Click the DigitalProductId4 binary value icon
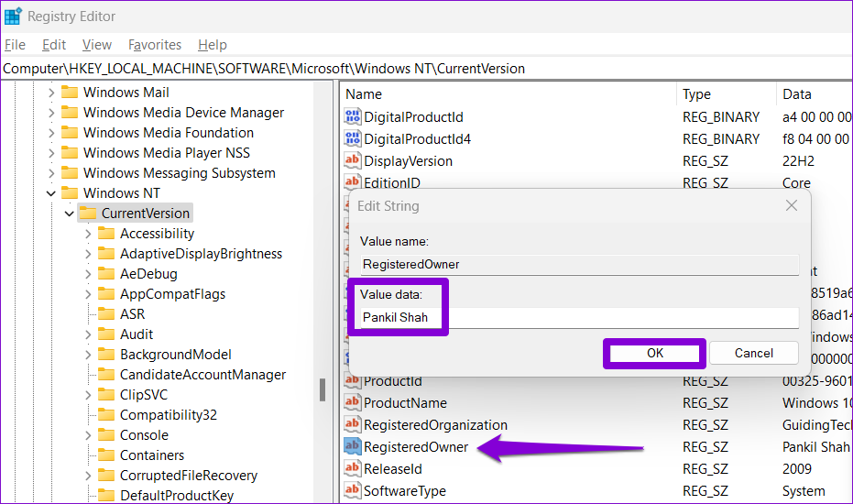 pos(353,139)
